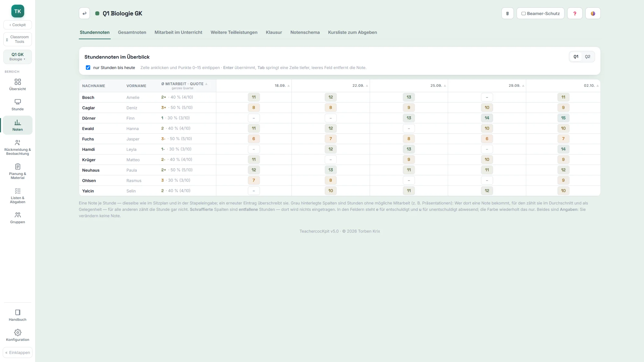Open Rückmeldung & Beobachtung section
The image size is (644, 362).
17,147
